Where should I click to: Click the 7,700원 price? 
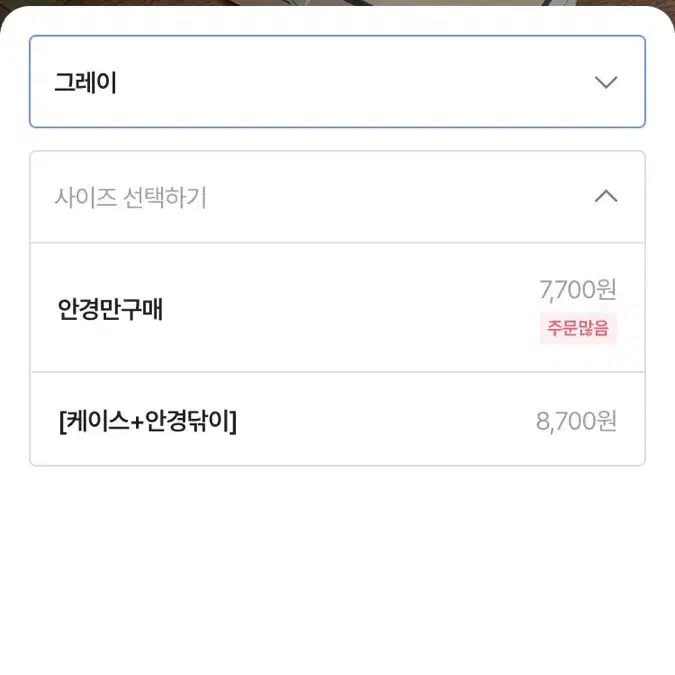[578, 290]
